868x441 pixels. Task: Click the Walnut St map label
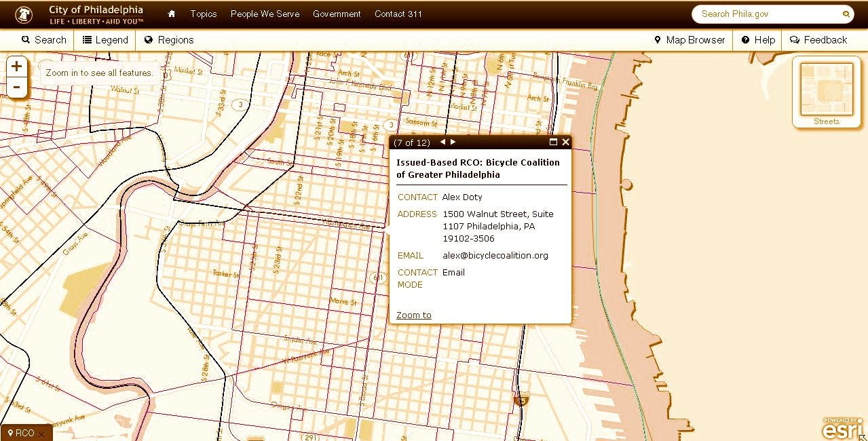point(125,89)
